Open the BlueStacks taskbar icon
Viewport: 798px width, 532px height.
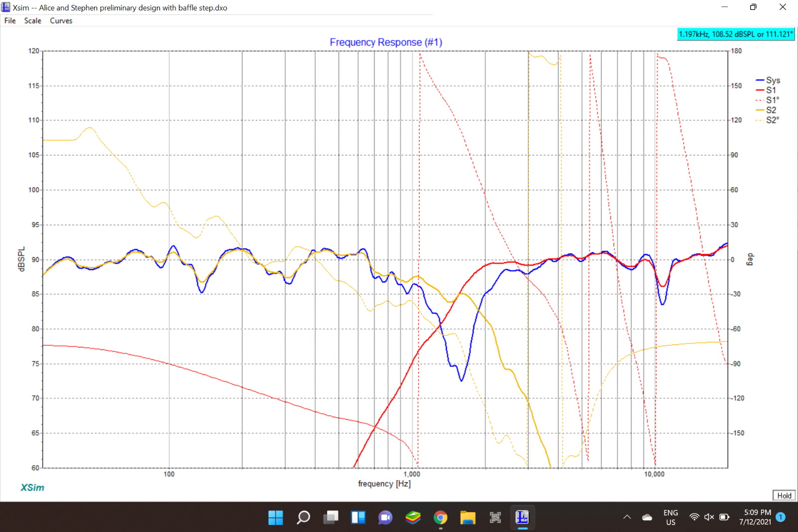click(413, 518)
